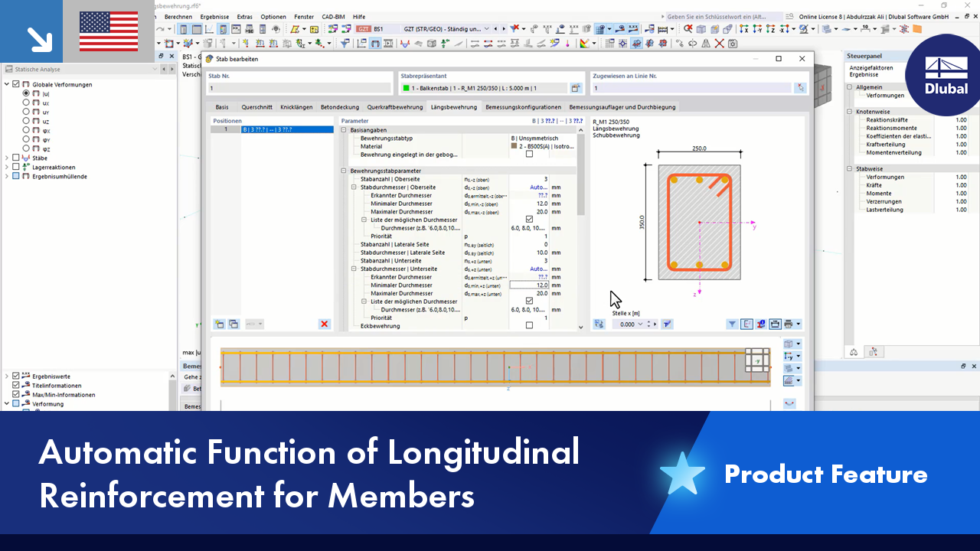Check the Bewehrung eingelegt in der gebogenen checkbox
The height and width of the screenshot is (551, 980).
click(529, 155)
